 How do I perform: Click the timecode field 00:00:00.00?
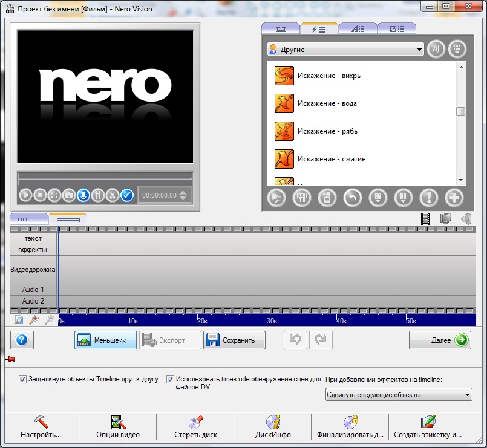(x=159, y=195)
